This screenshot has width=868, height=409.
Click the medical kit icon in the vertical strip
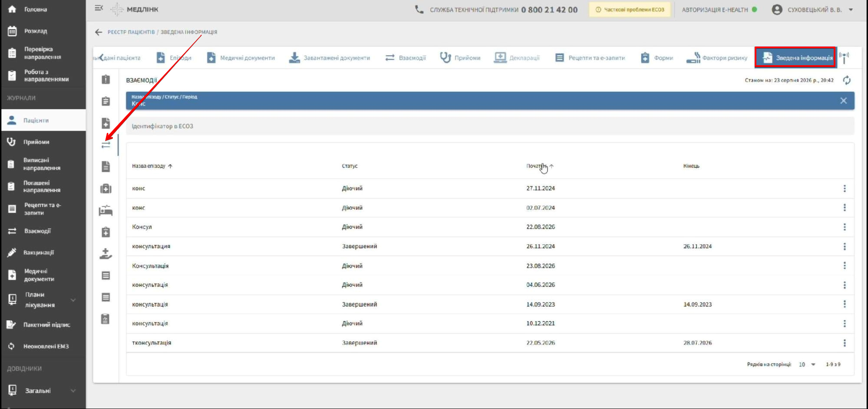[x=106, y=189]
